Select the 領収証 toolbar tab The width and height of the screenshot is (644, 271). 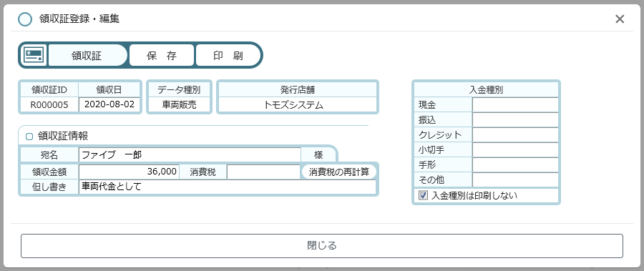[x=87, y=55]
